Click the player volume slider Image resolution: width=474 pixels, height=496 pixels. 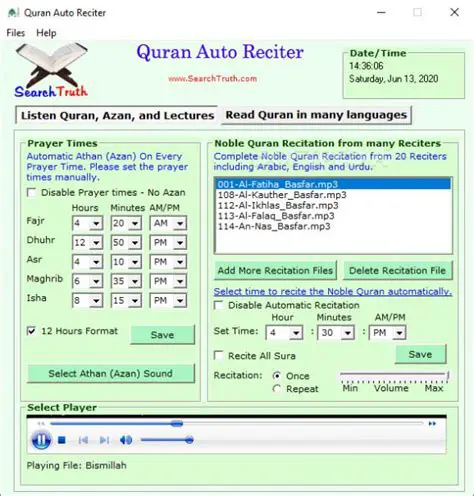(167, 440)
